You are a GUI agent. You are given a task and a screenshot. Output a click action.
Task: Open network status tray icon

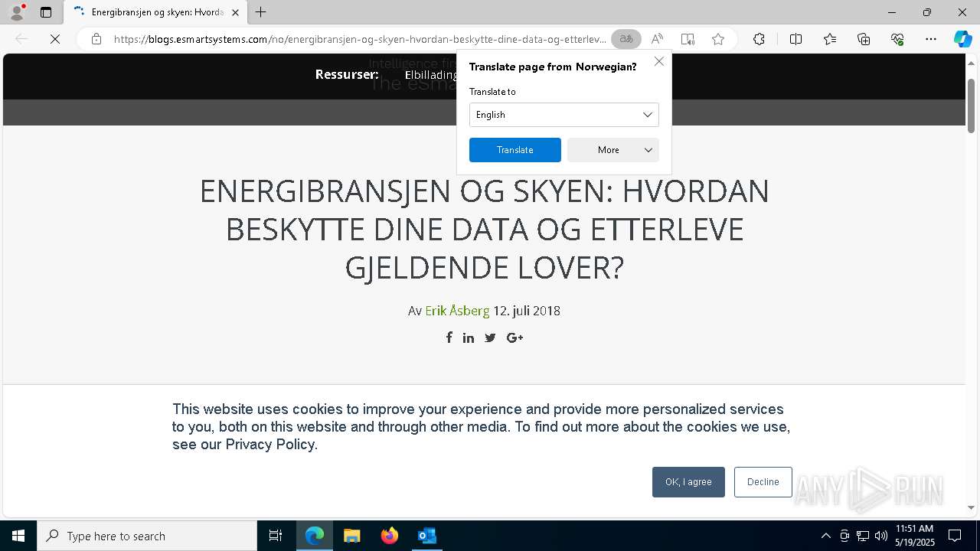point(863,536)
